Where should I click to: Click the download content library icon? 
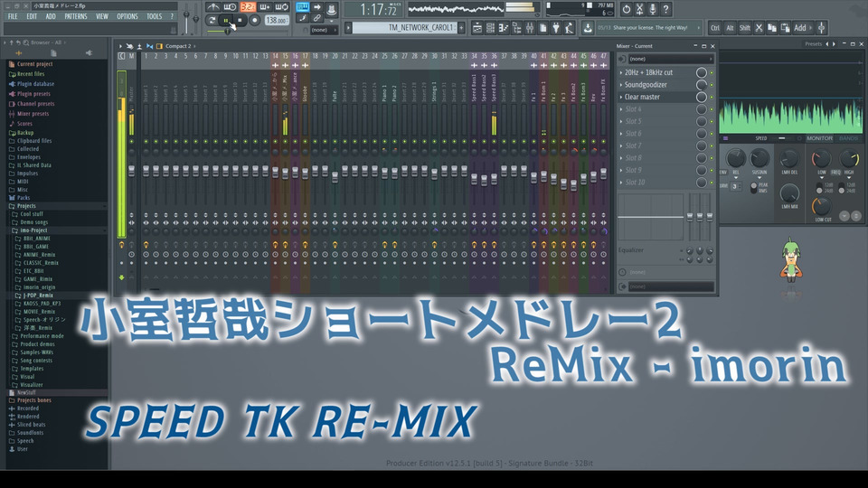pyautogui.click(x=588, y=28)
